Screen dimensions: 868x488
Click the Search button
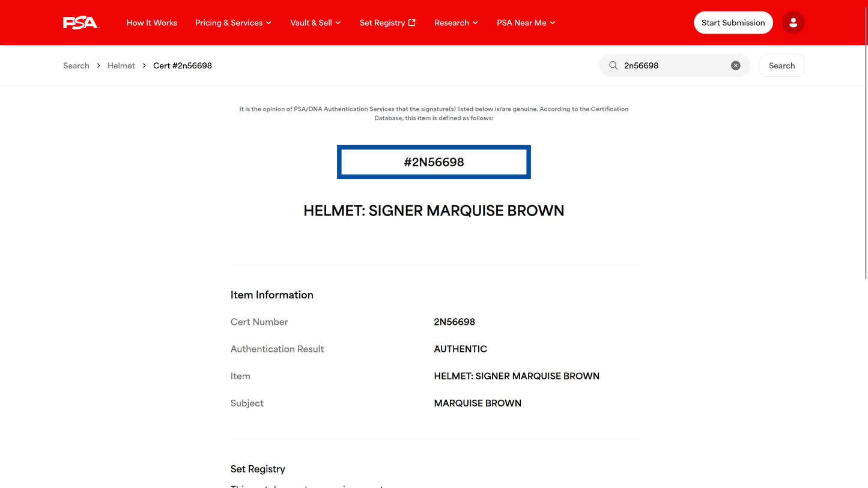782,65
